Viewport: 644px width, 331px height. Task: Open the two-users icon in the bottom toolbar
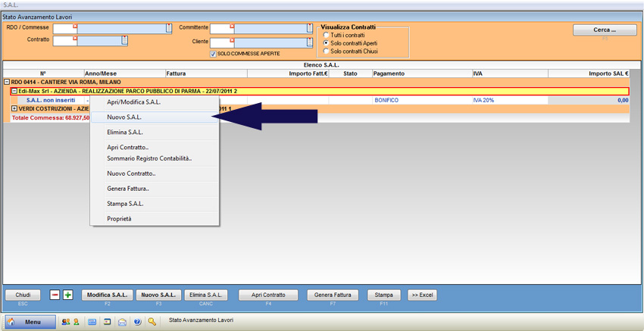(x=66, y=322)
